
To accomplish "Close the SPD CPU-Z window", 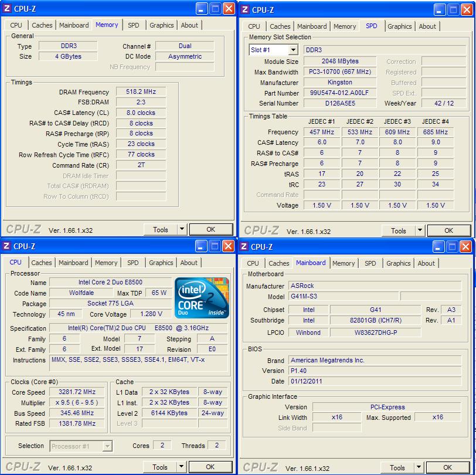I will [467, 10].
